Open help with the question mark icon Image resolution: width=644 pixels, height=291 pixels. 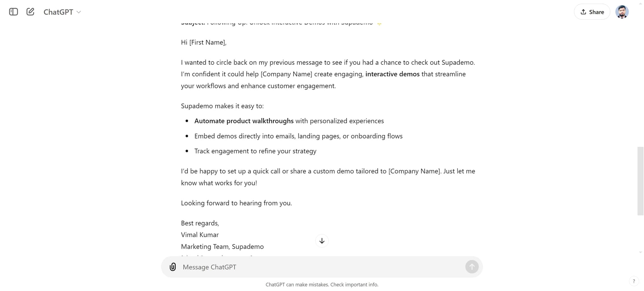(634, 281)
